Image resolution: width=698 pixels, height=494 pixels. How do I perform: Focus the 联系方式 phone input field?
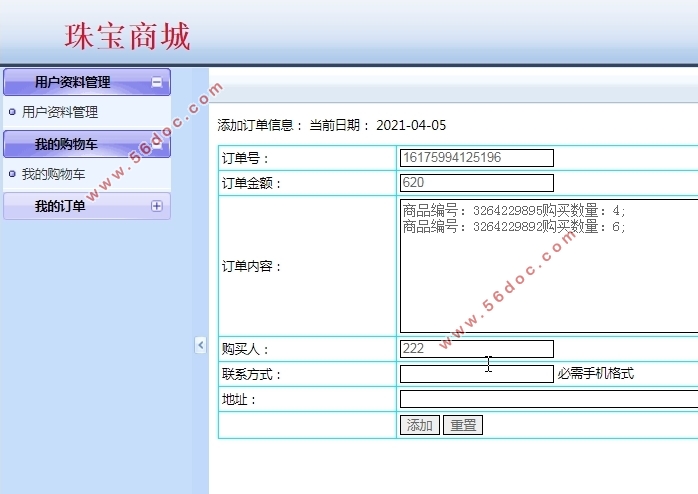click(477, 374)
